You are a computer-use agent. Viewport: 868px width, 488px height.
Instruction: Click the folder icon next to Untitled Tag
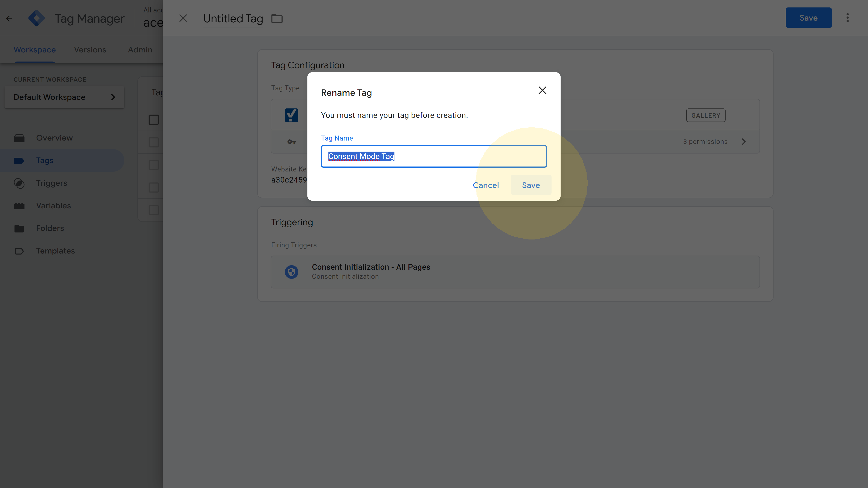point(277,19)
